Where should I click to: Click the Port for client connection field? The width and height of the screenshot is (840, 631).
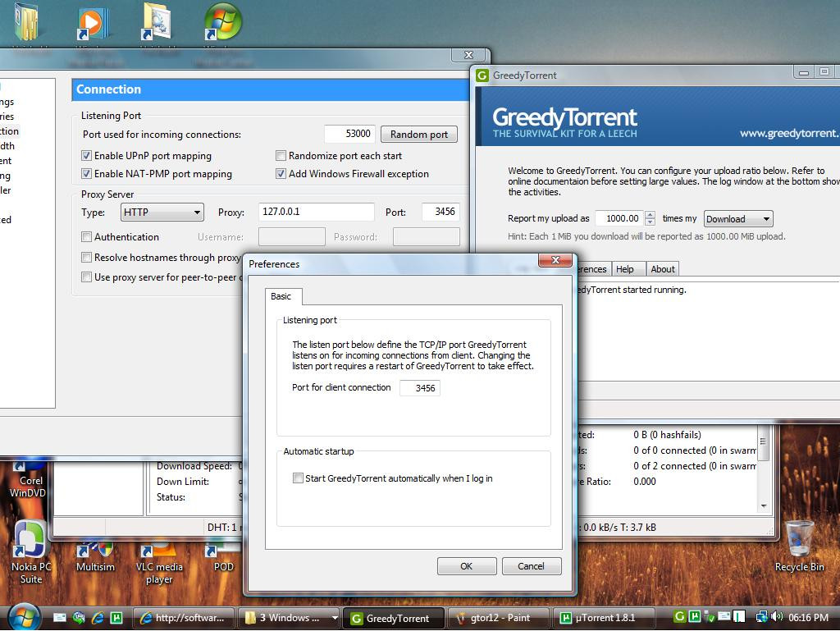(x=420, y=388)
